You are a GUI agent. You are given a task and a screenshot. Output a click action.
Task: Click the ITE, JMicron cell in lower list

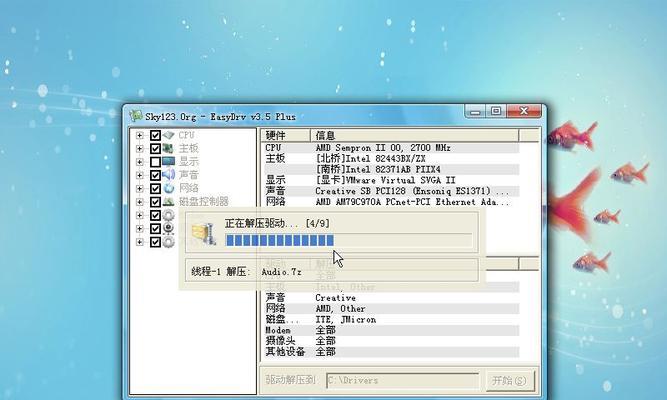pos(346,320)
